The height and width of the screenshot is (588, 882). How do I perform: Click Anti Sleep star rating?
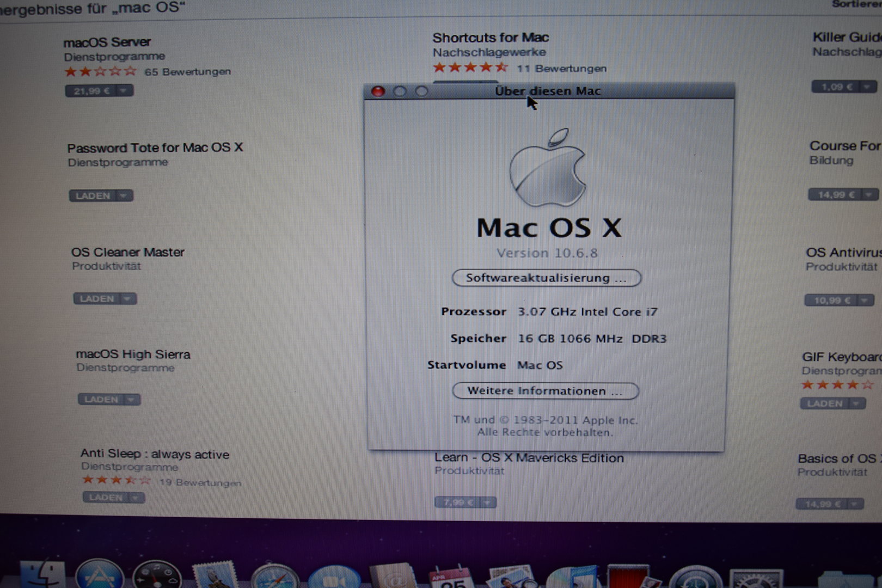point(116,480)
